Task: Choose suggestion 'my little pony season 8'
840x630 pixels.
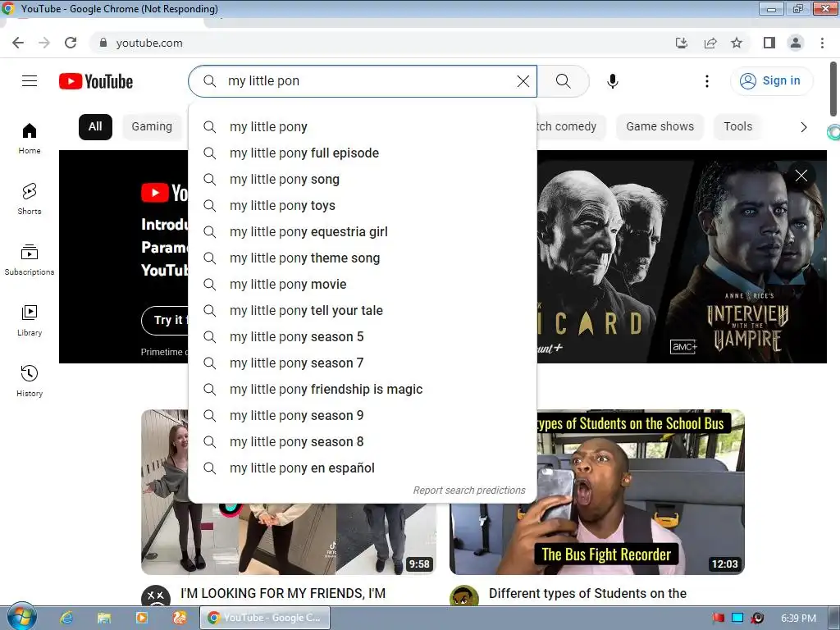Action: (363, 442)
